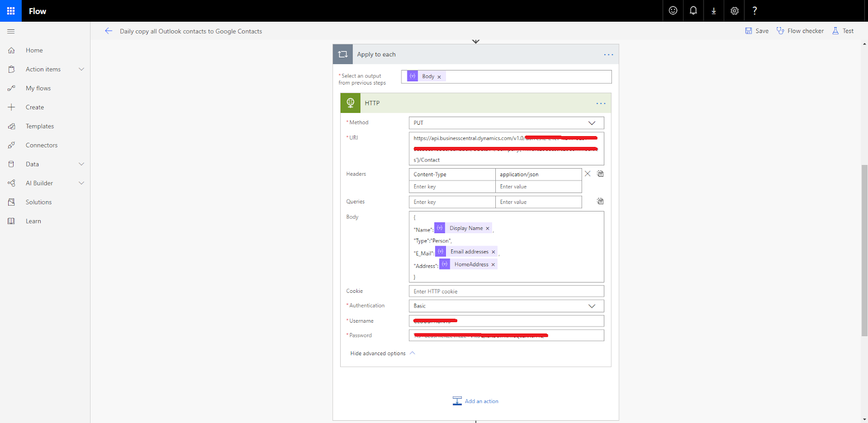
Task: Click the Select an output field
Action: (x=506, y=77)
